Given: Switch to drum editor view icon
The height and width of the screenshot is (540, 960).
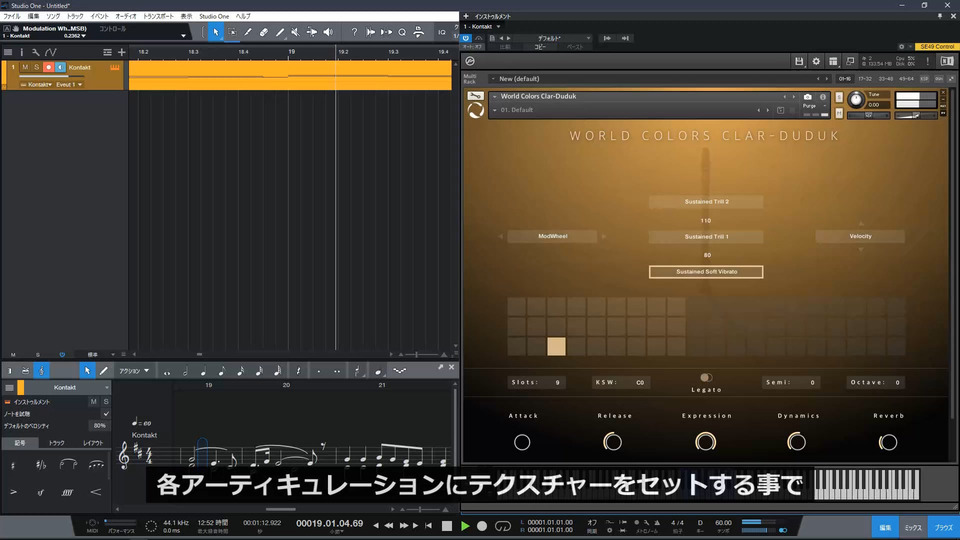Looking at the screenshot, I should pyautogui.click(x=25, y=370).
